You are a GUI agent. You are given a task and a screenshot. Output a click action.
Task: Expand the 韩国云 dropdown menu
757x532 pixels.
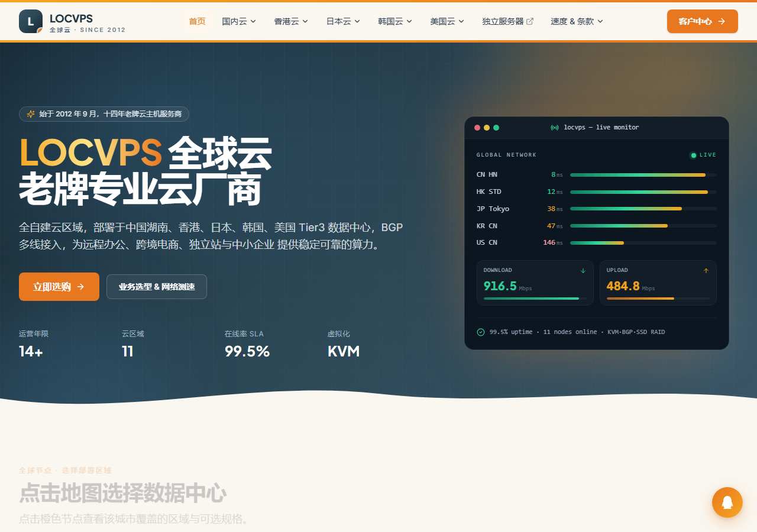(x=395, y=21)
